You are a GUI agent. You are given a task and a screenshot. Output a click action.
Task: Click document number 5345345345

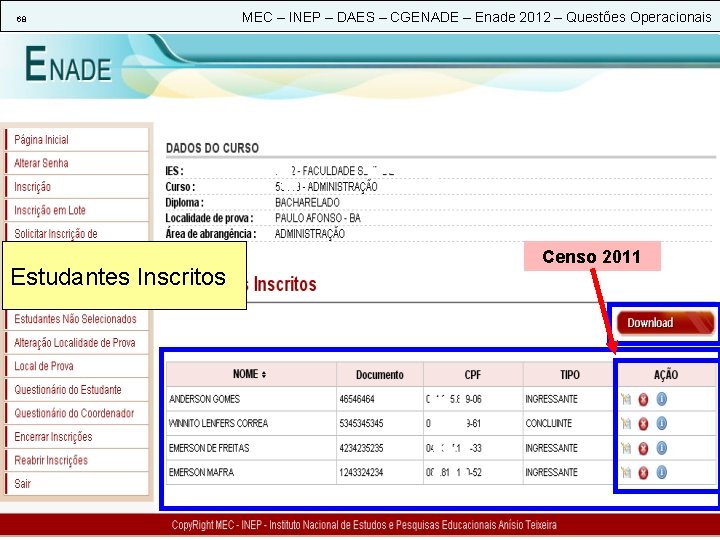[x=361, y=423]
